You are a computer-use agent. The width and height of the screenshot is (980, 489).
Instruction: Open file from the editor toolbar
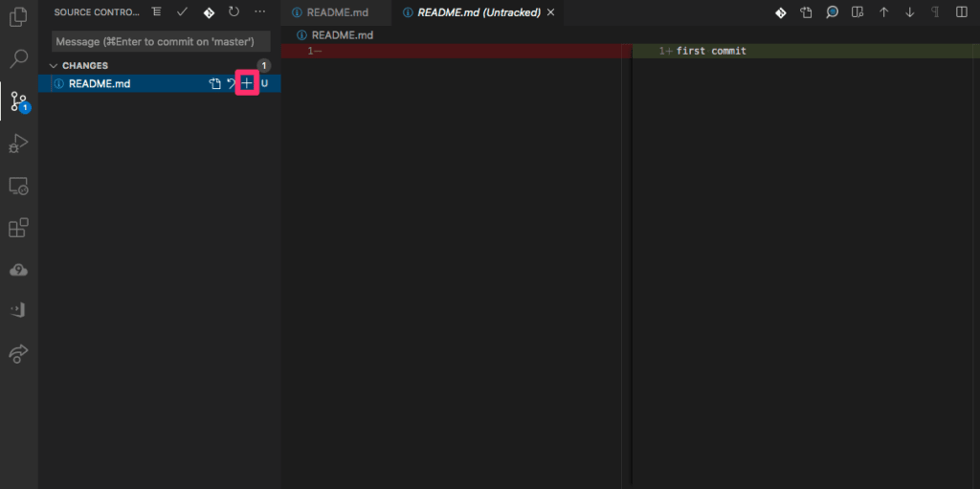[x=806, y=12]
